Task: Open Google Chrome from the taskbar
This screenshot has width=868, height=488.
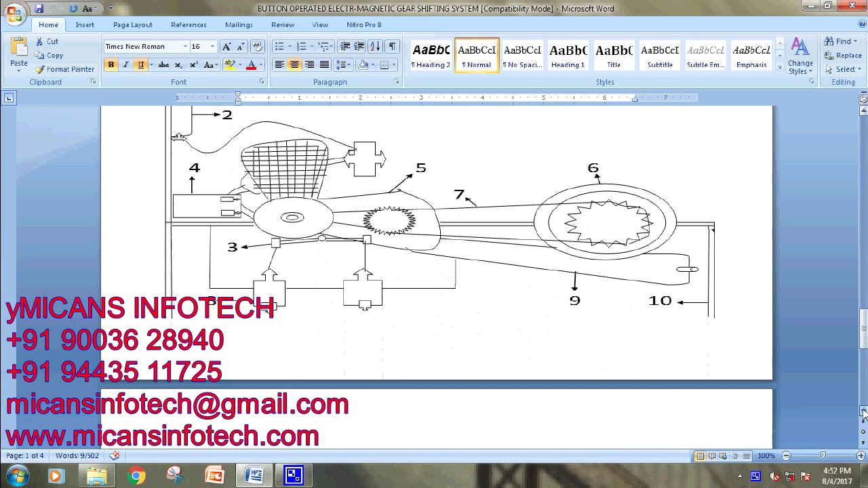Action: click(x=136, y=476)
